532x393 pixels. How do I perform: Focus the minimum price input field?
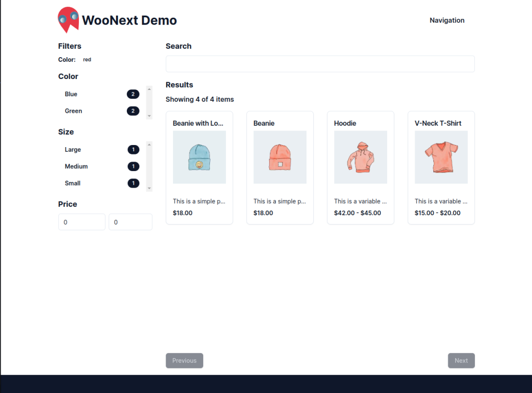coord(82,222)
